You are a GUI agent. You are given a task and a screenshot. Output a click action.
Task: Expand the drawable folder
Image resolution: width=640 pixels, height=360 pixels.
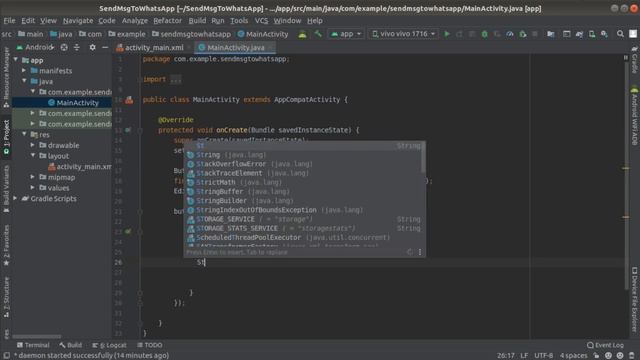tap(33, 145)
